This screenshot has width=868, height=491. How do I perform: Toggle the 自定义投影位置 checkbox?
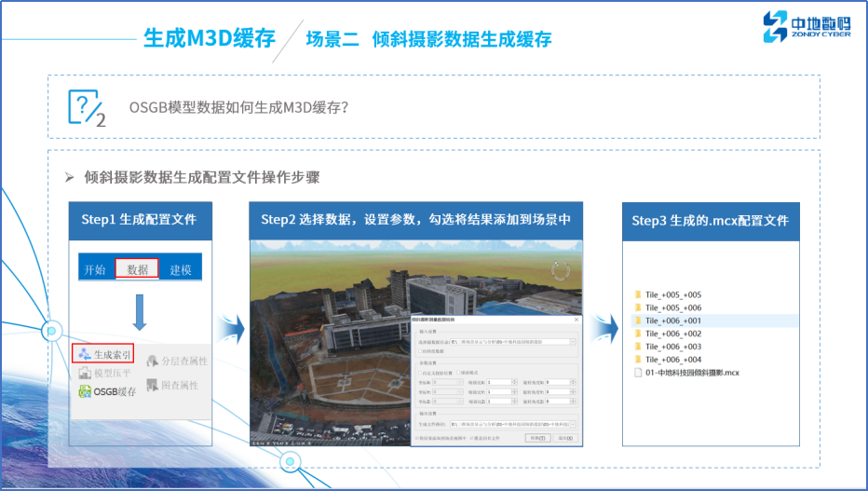point(417,373)
